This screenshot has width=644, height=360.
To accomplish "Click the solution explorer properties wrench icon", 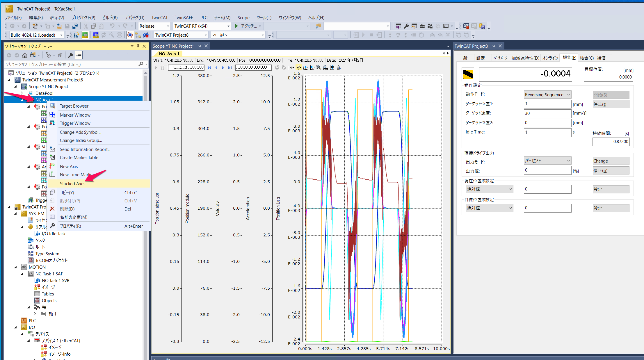I will (x=70, y=55).
